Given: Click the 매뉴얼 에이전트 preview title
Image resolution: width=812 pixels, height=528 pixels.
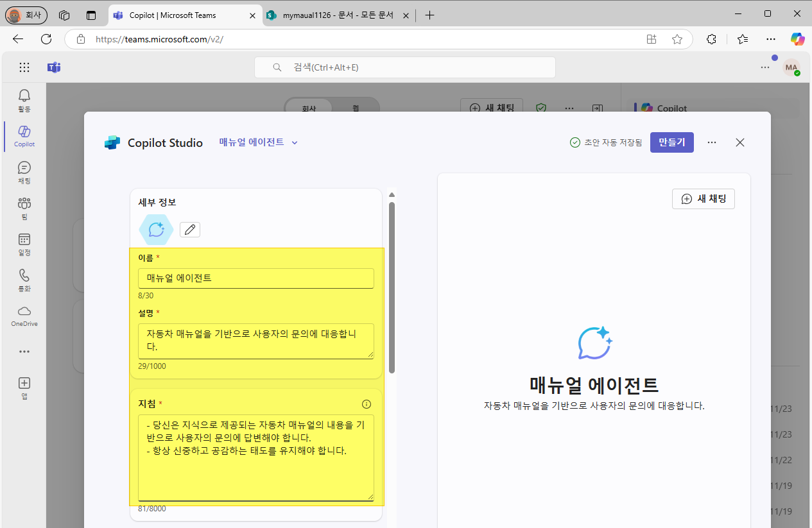Looking at the screenshot, I should point(594,385).
